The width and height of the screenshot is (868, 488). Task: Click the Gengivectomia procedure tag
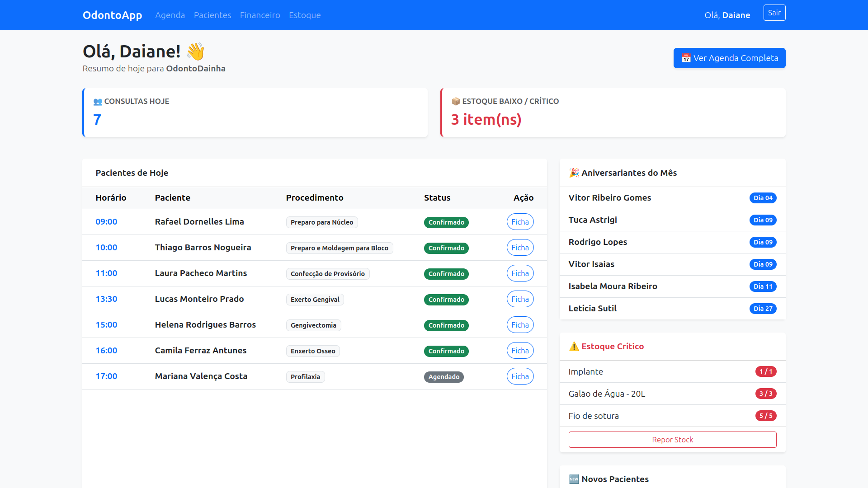tap(313, 325)
